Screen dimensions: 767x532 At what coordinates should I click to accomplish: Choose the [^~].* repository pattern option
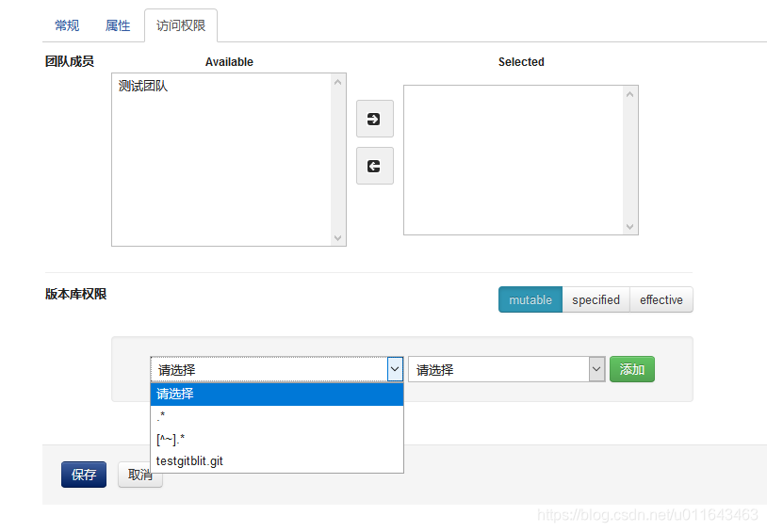(277, 439)
